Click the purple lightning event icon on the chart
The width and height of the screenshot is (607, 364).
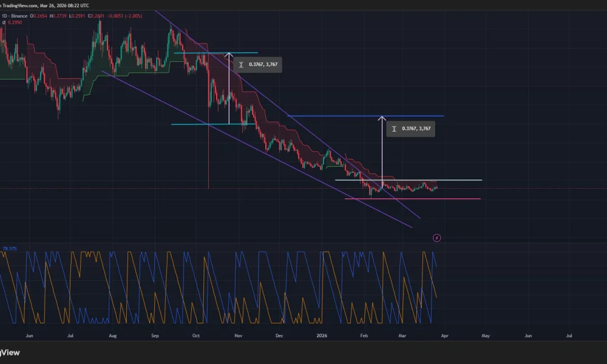436,238
